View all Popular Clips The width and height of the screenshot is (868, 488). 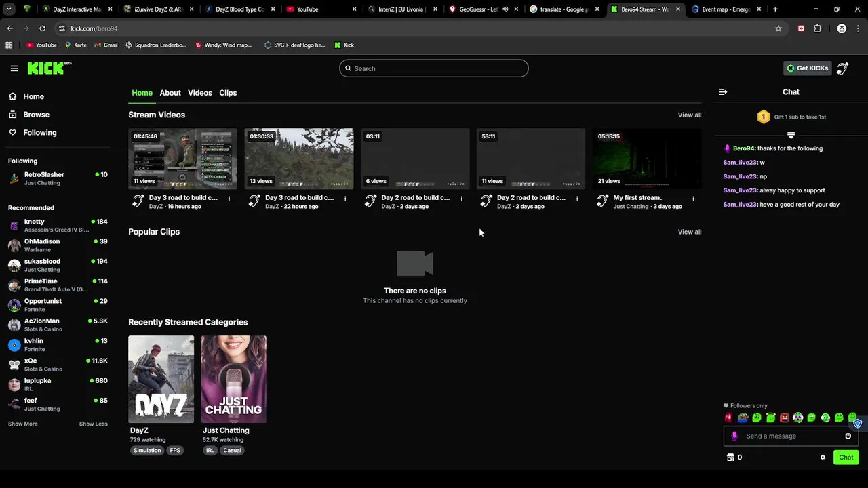point(690,232)
